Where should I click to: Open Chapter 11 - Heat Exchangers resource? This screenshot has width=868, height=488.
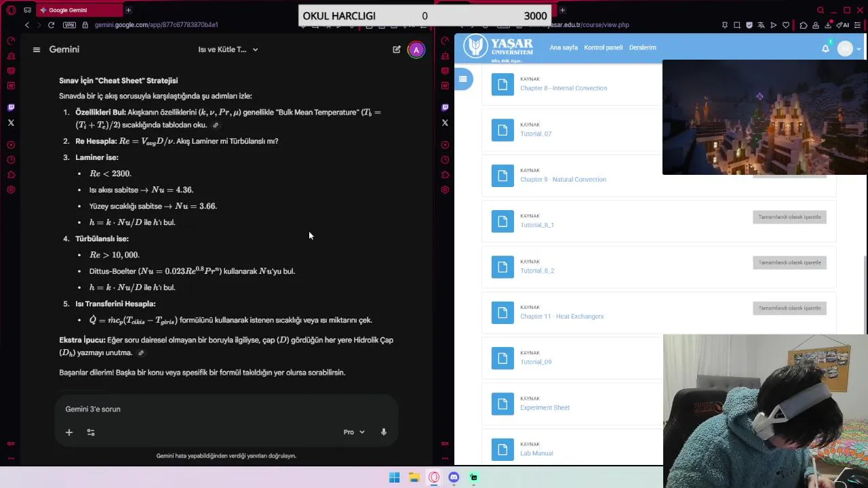561,317
